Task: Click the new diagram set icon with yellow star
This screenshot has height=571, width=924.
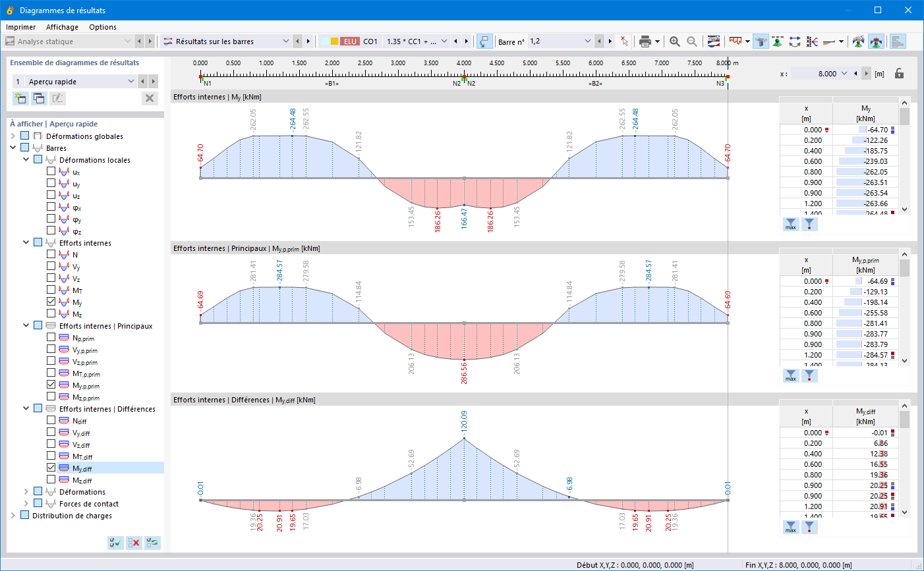Action: coord(20,98)
